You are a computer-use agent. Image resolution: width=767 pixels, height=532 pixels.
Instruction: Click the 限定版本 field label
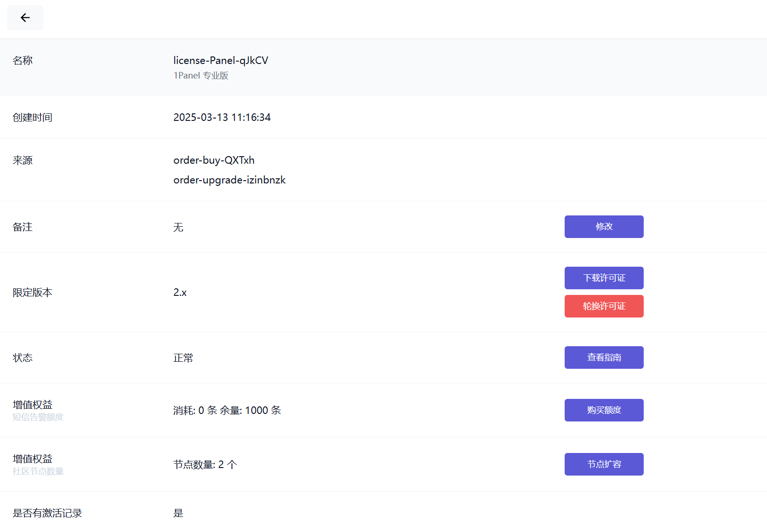(x=32, y=293)
